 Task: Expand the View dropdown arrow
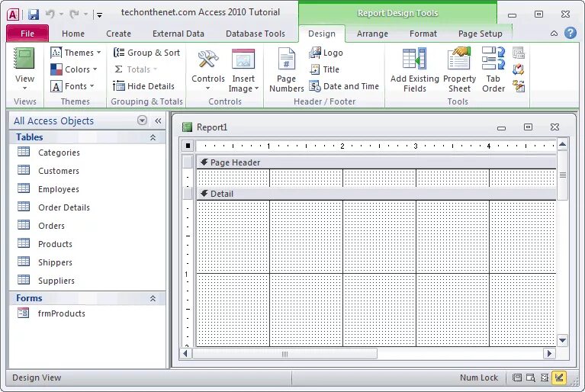click(24, 88)
